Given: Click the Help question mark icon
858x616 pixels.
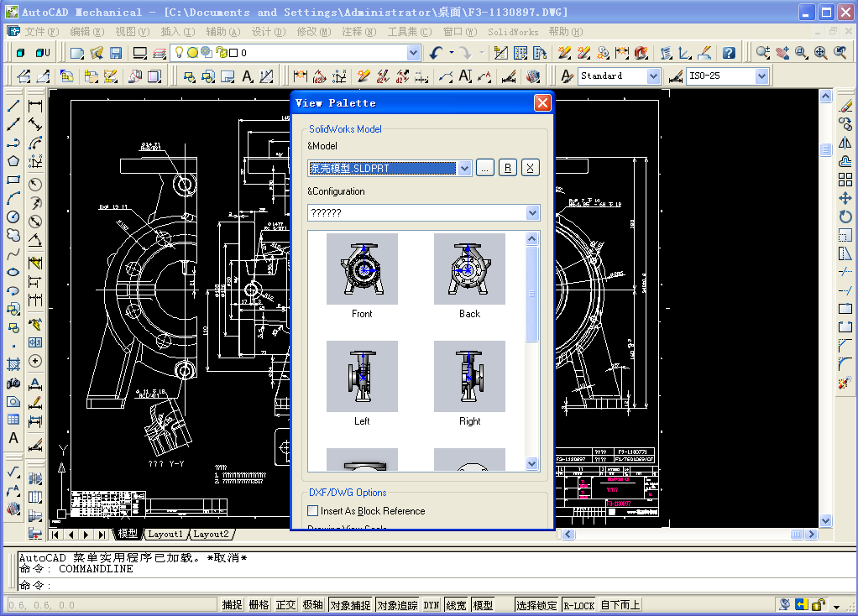Looking at the screenshot, I should pyautogui.click(x=729, y=52).
